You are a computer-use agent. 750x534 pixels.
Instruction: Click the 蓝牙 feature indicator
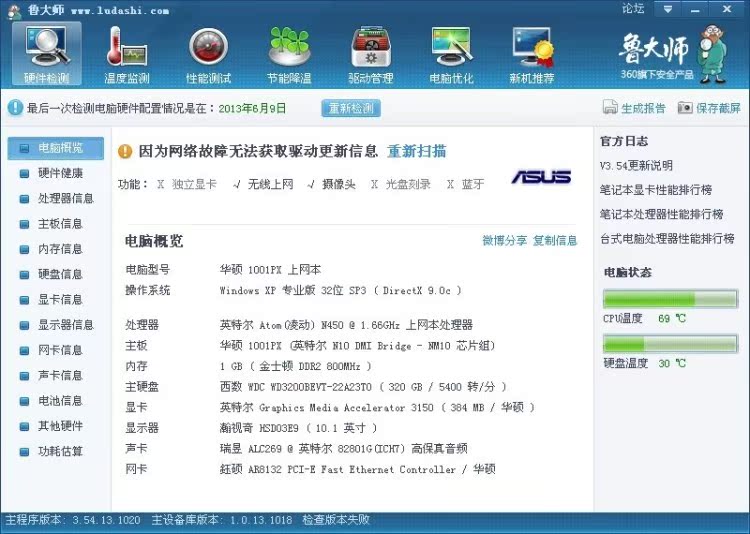click(x=465, y=184)
